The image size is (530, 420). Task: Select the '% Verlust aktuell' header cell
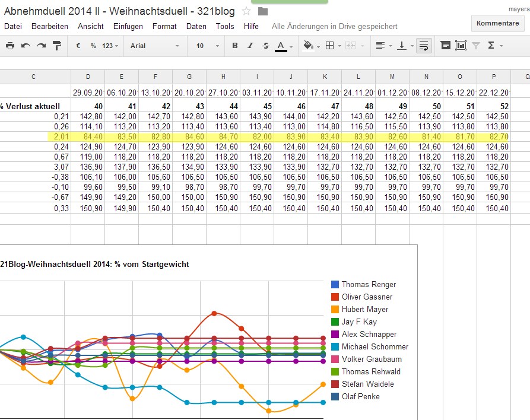click(36, 106)
